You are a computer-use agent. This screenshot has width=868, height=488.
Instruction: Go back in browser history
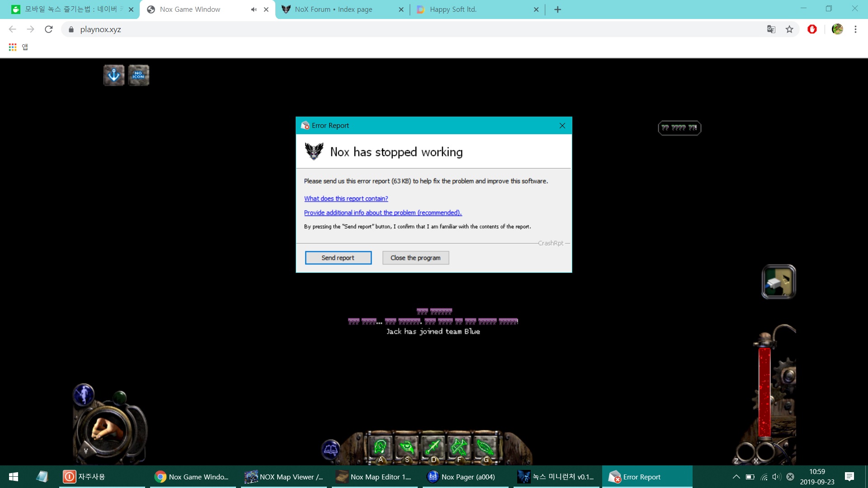click(x=13, y=29)
